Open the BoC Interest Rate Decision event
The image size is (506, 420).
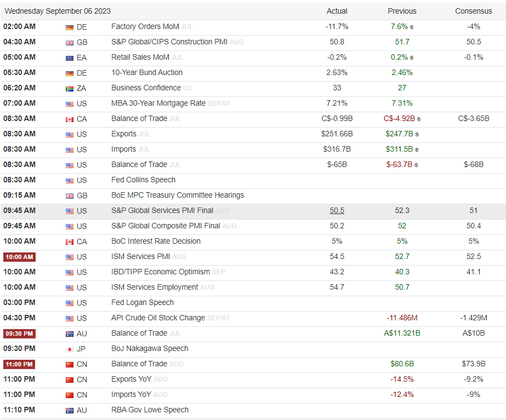click(x=156, y=241)
